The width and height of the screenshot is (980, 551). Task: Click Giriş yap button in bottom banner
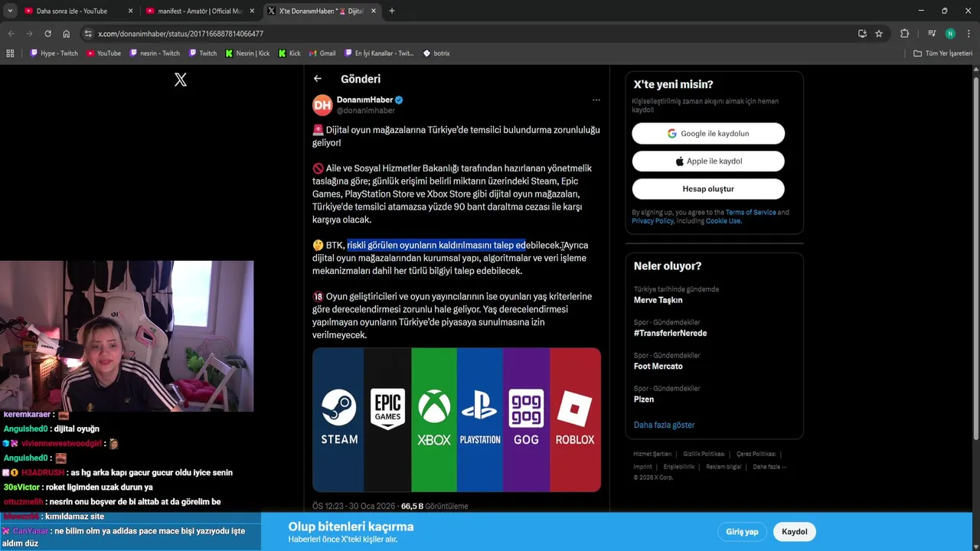tap(742, 532)
